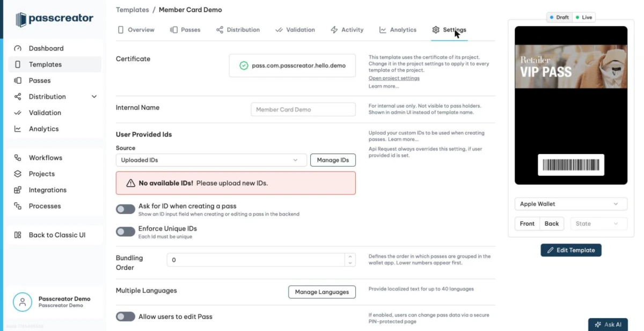Switch preview to Draft mode
The height and width of the screenshot is (331, 644).
click(x=559, y=17)
